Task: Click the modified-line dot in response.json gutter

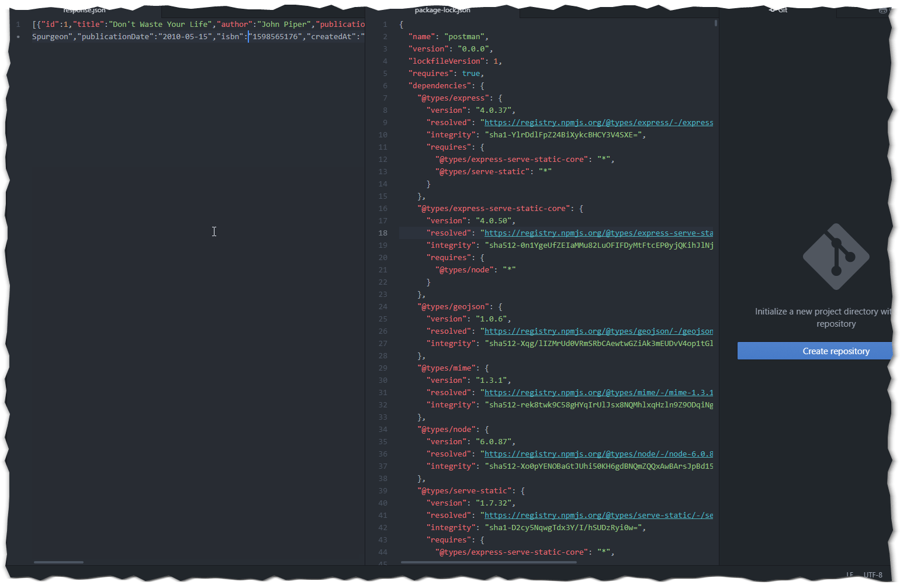Action: point(18,36)
